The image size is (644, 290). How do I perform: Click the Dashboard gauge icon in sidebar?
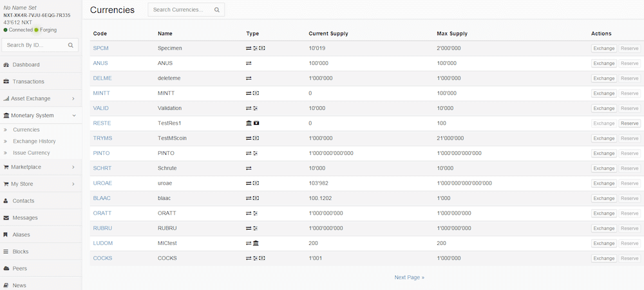tap(6, 65)
